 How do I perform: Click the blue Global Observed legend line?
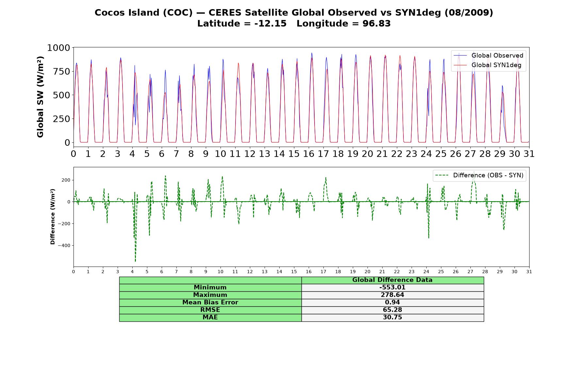click(461, 56)
